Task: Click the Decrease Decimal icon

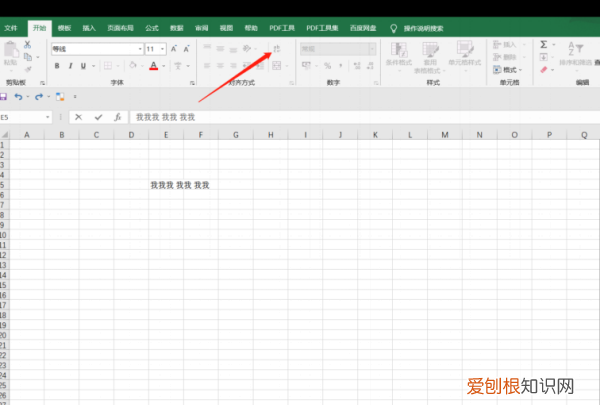Action: tap(370, 65)
